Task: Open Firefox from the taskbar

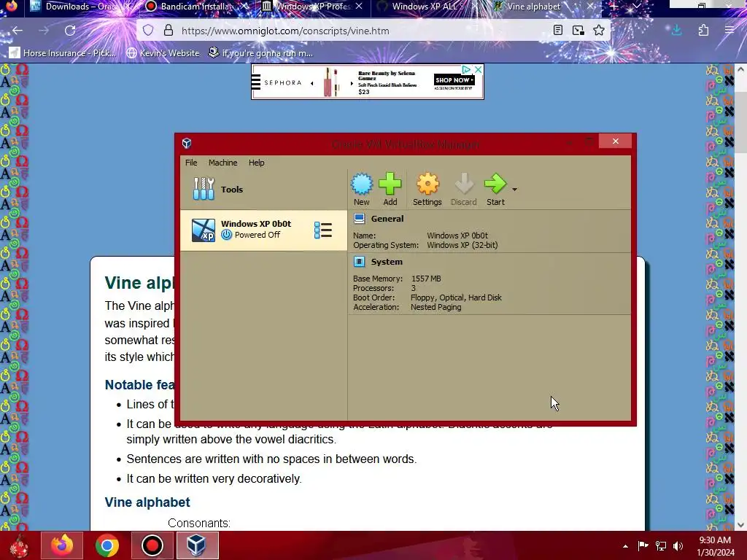Action: [62, 545]
